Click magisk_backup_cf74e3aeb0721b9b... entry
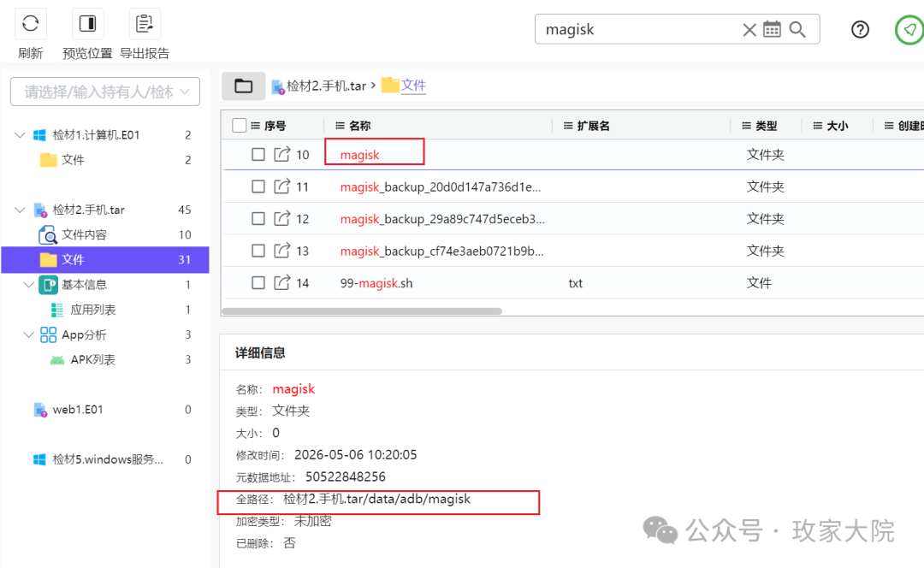This screenshot has height=568, width=924. [x=442, y=251]
